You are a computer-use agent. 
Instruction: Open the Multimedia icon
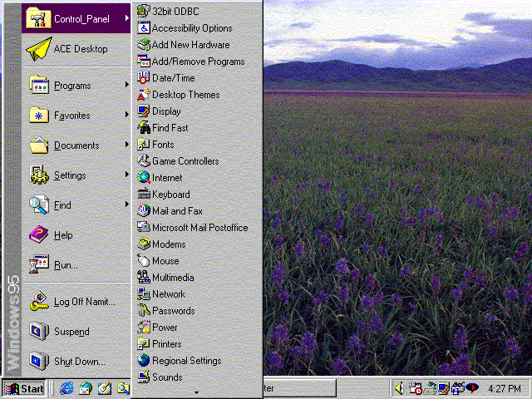click(144, 277)
